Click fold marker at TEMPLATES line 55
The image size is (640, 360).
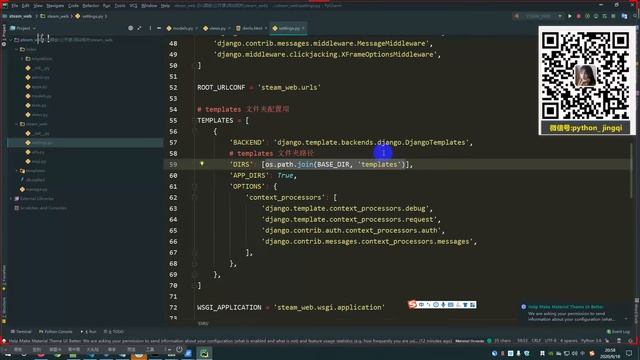pos(195,120)
